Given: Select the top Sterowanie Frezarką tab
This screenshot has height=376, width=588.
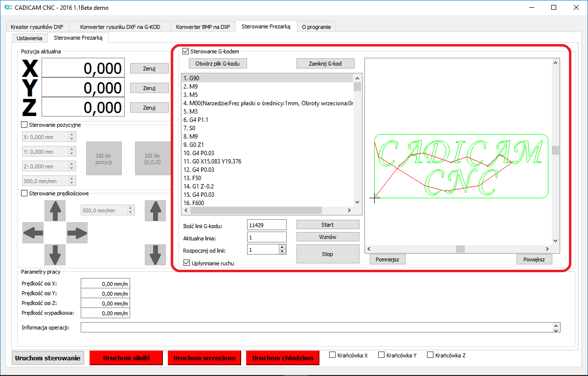Looking at the screenshot, I should click(266, 26).
